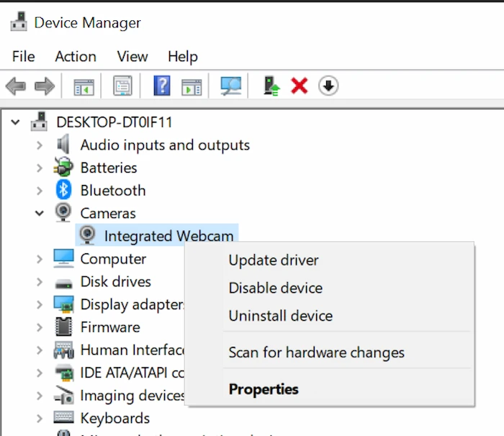The height and width of the screenshot is (436, 504).
Task: Expand the Firmware chevron
Action: [39, 327]
